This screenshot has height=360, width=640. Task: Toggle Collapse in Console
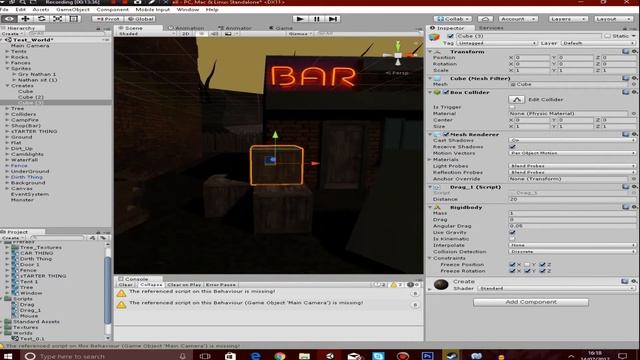[151, 285]
